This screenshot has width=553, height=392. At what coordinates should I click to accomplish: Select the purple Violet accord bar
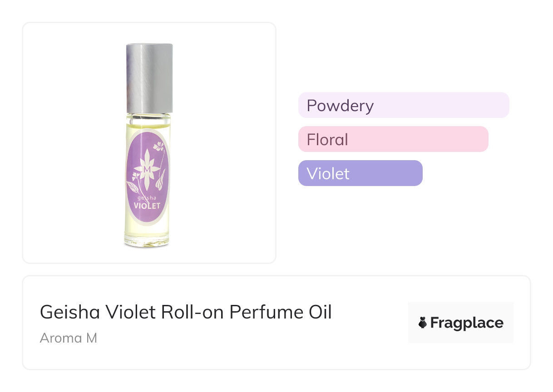360,173
